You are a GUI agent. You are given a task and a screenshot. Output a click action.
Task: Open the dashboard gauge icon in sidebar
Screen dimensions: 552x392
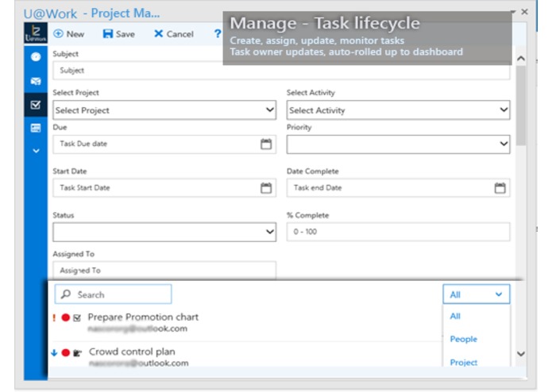(36, 56)
